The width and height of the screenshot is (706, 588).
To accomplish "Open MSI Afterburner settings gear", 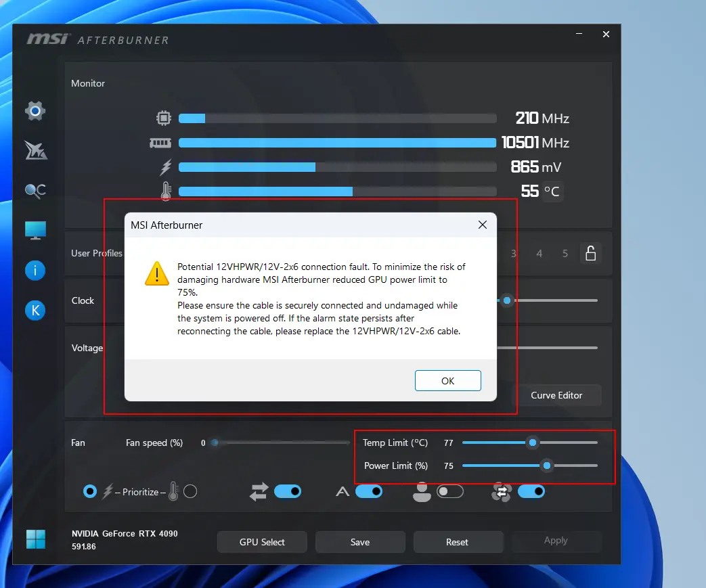I will click(35, 110).
